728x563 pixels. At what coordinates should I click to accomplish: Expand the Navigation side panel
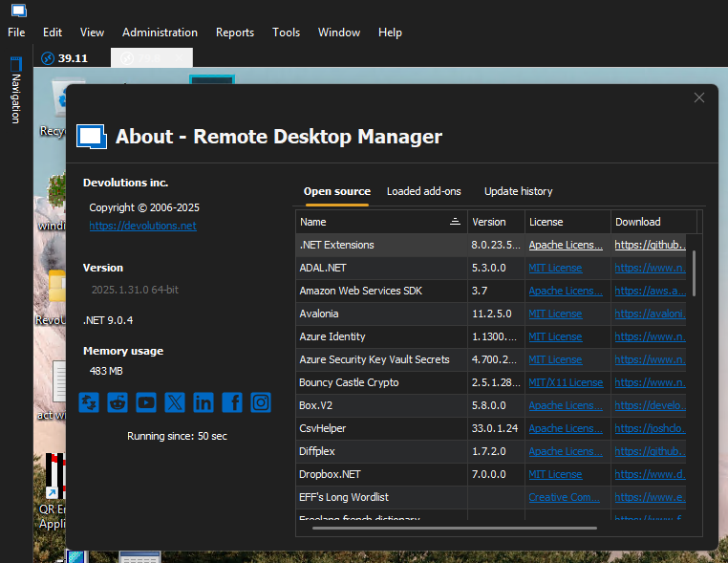(16, 91)
